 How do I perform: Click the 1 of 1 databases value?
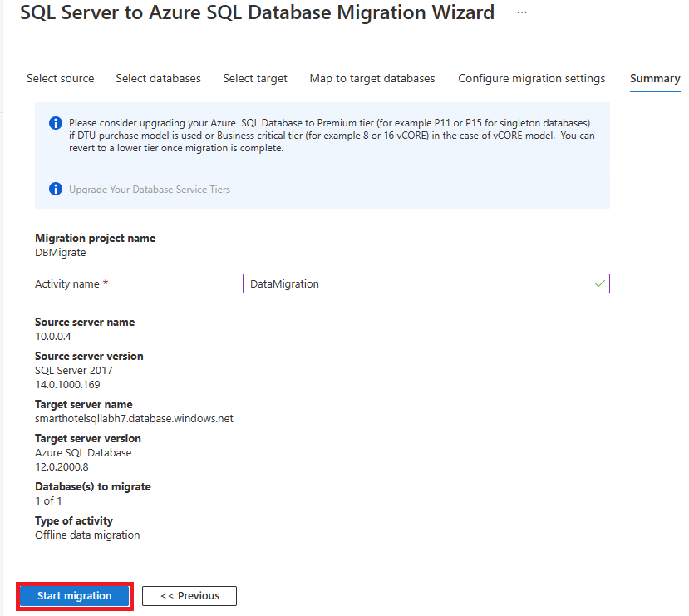(48, 501)
